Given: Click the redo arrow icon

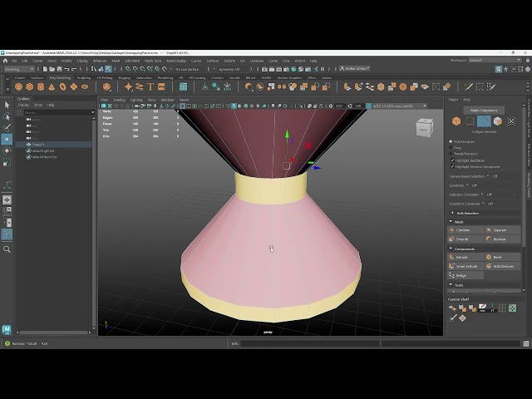Looking at the screenshot, I should 74,69.
